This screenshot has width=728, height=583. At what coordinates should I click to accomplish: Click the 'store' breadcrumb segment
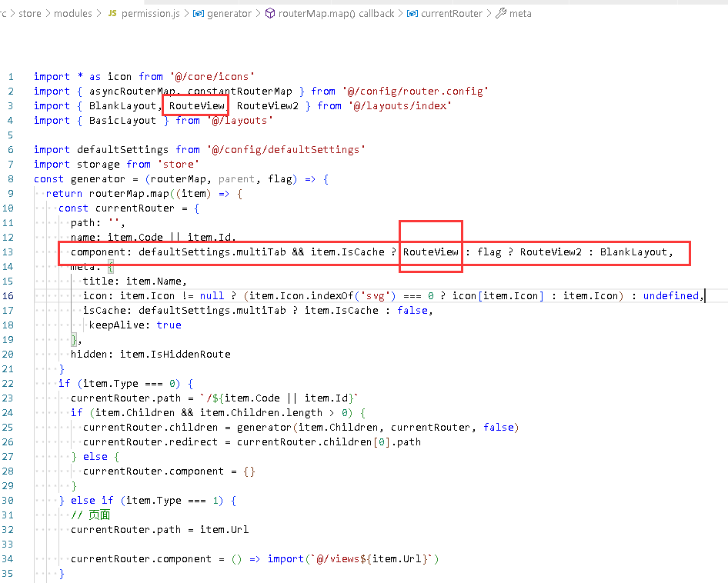pyautogui.click(x=30, y=14)
